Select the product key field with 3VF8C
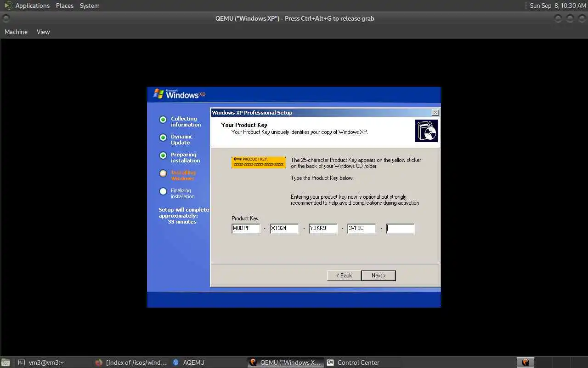588x368 pixels. click(362, 228)
